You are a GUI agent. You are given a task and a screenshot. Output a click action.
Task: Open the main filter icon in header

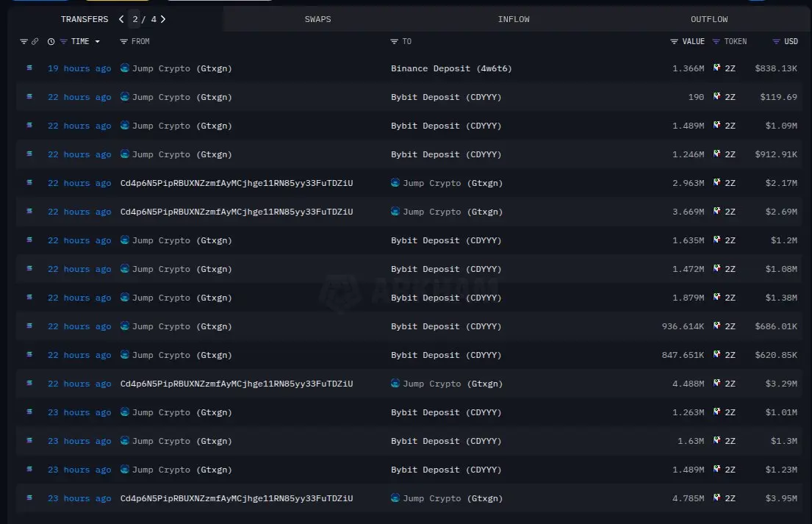pyautogui.click(x=24, y=41)
